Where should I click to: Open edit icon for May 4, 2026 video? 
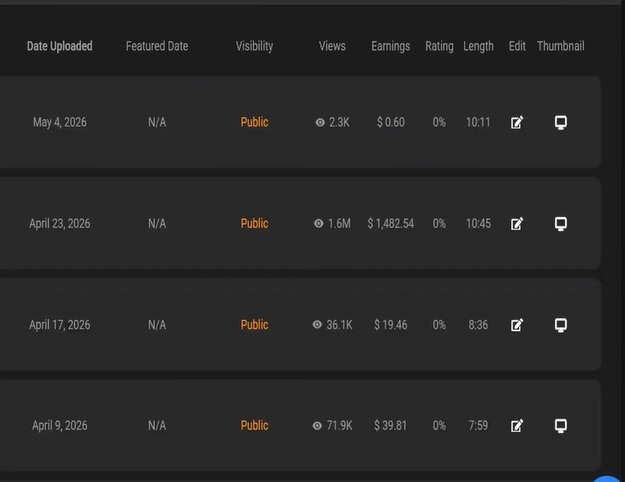pyautogui.click(x=517, y=122)
